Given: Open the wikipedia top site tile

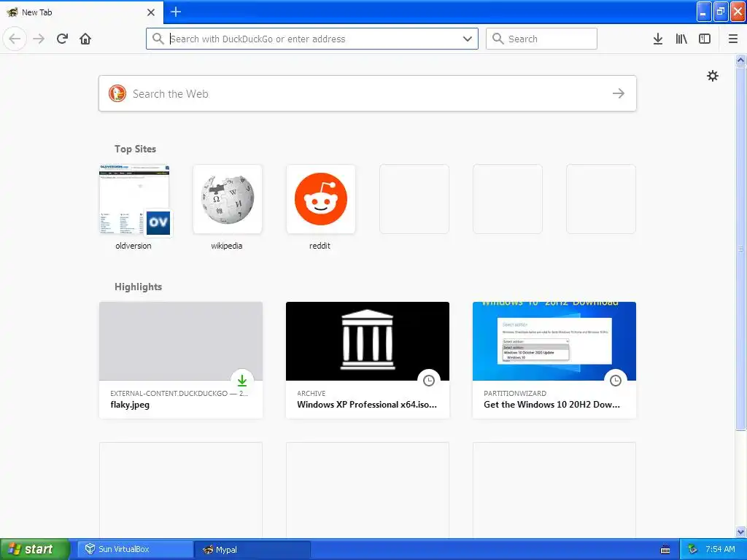Looking at the screenshot, I should pyautogui.click(x=228, y=199).
